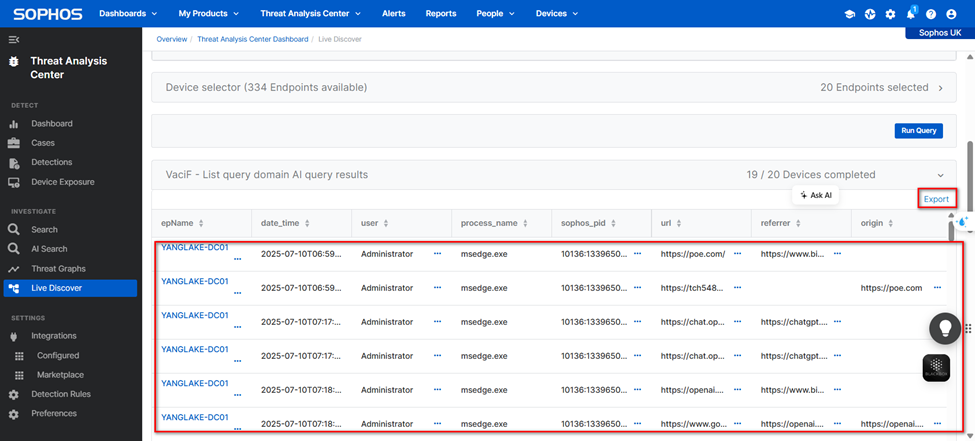The height and width of the screenshot is (441, 975).
Task: Click the Cases briefcase icon
Action: click(x=14, y=143)
